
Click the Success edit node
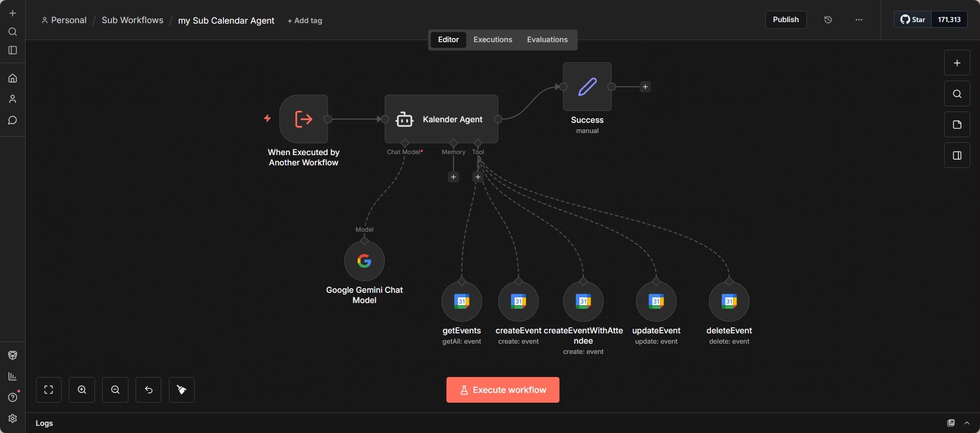click(x=587, y=87)
